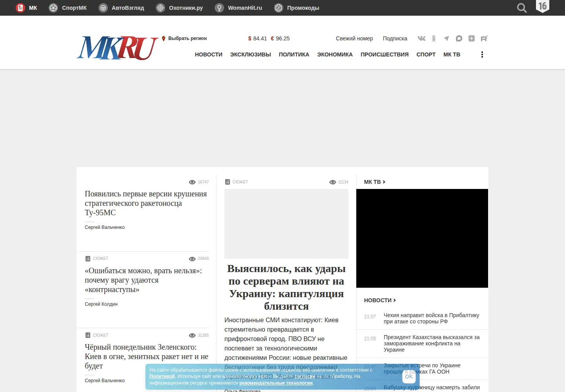Image resolution: width=565 pixels, height=392 pixels.
Task: Open the Выяснилось, как удары headline
Action: [x=286, y=287]
